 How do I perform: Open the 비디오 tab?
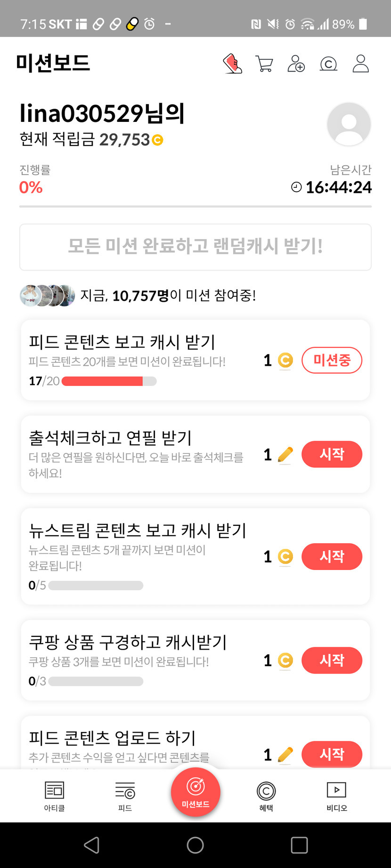point(336,796)
